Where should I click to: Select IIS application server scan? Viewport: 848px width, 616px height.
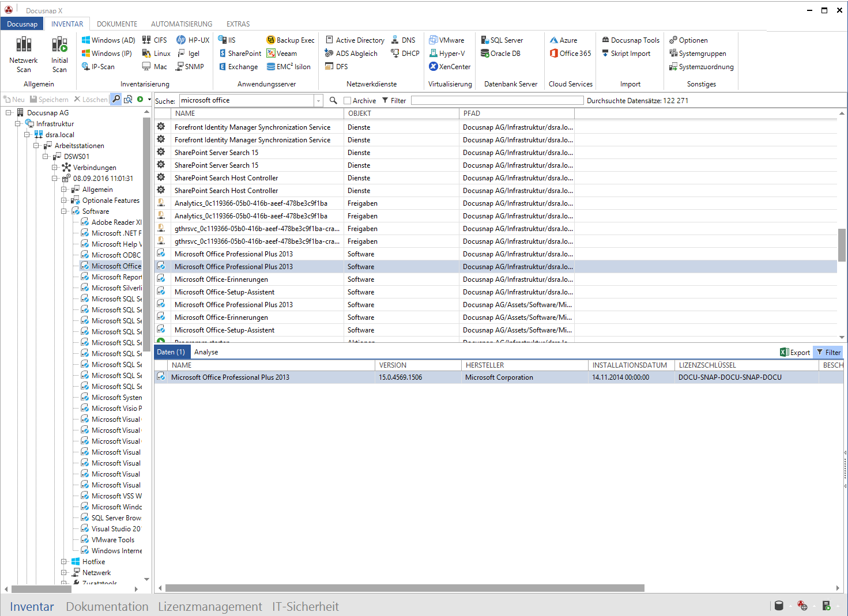pos(227,40)
